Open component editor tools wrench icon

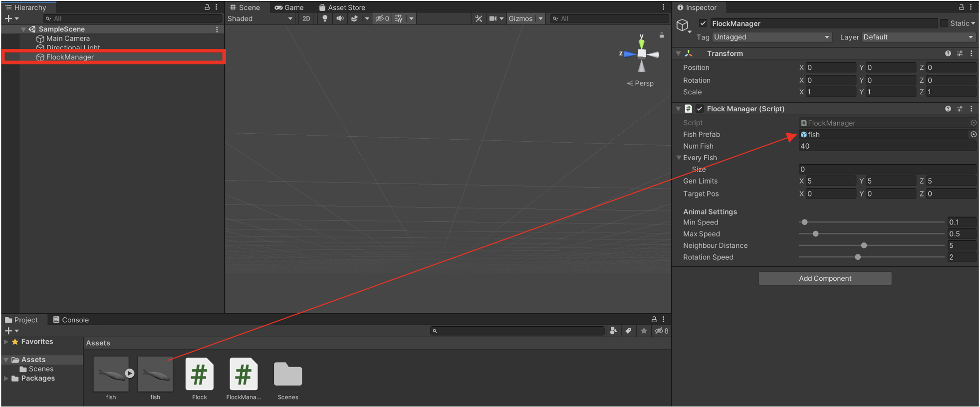click(x=479, y=18)
